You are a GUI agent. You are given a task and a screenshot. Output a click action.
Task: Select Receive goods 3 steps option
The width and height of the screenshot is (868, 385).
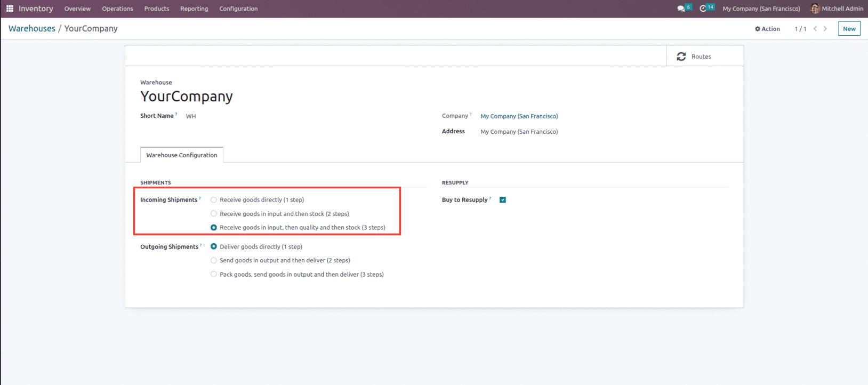click(214, 228)
